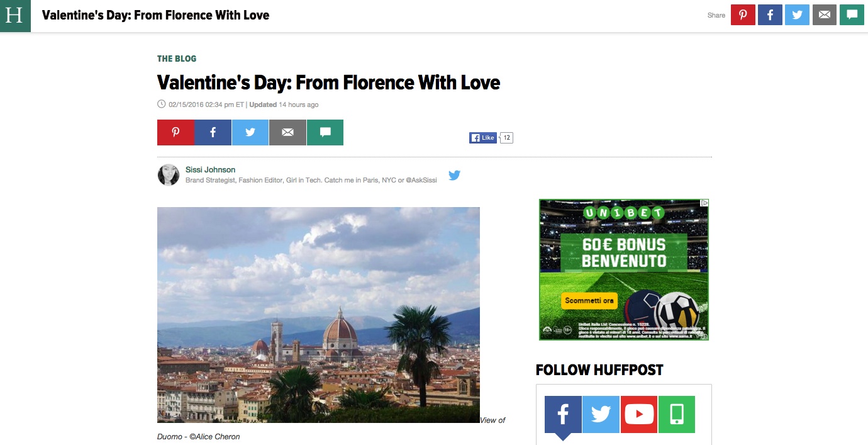Click the HuffPost H logo
868x445 pixels.
(15, 16)
